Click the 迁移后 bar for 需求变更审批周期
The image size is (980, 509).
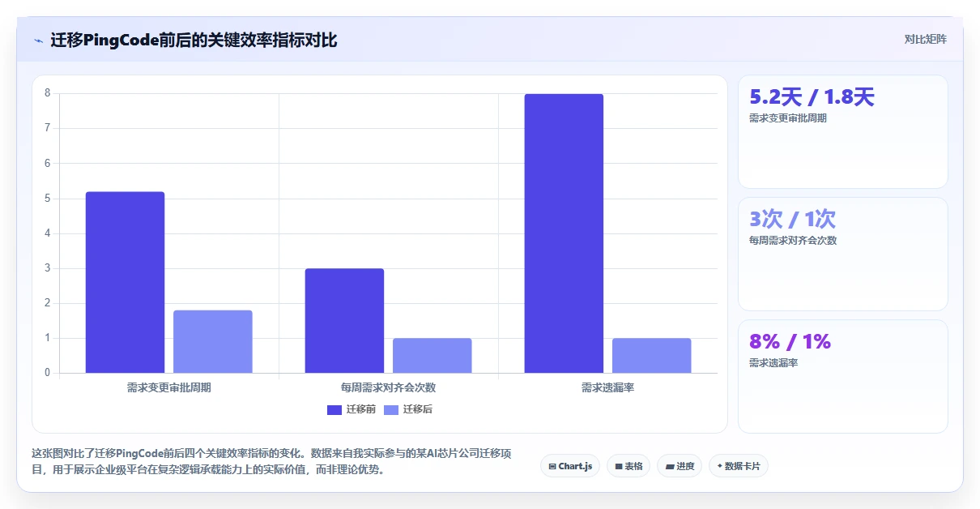click(x=213, y=341)
